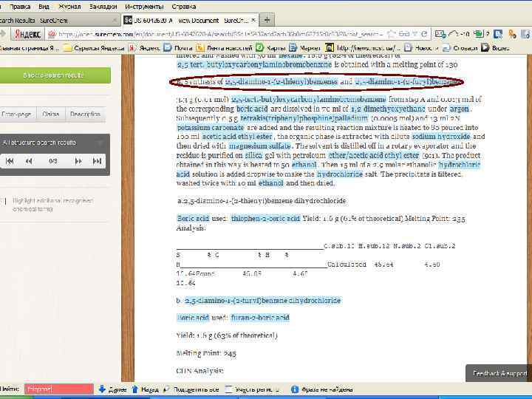Reload the page using refresh icon
Image resolution: width=532 pixels, height=399 pixels.
pyautogui.click(x=424, y=34)
